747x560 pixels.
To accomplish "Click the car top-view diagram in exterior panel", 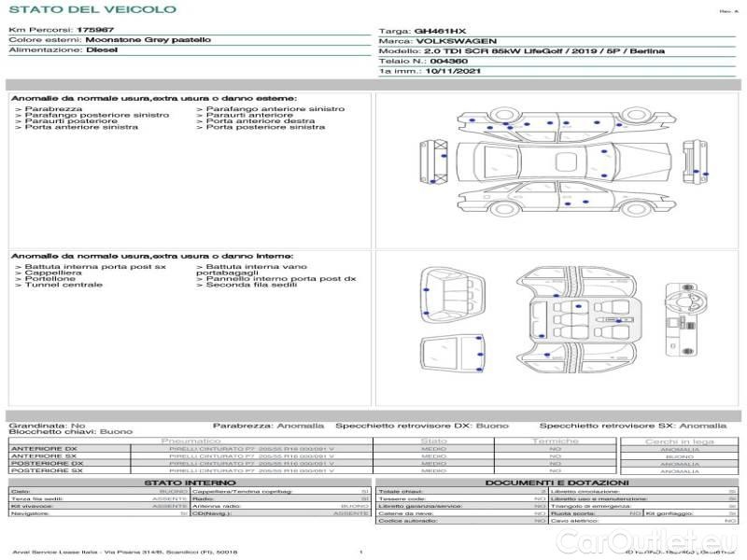I will pyautogui.click(x=564, y=161).
